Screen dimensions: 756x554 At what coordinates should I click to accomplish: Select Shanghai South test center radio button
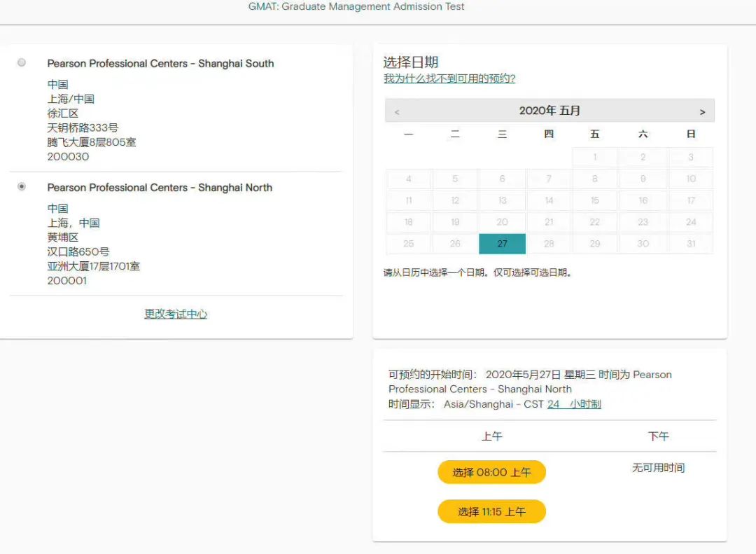click(x=22, y=63)
